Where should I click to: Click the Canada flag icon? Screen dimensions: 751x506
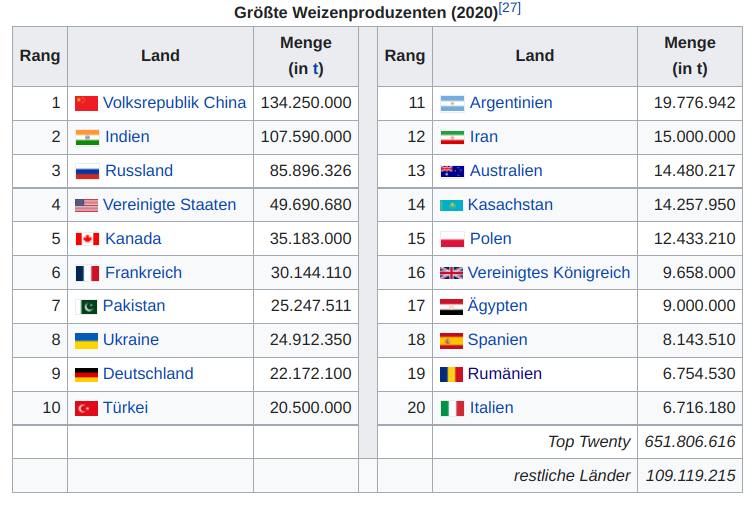87,239
